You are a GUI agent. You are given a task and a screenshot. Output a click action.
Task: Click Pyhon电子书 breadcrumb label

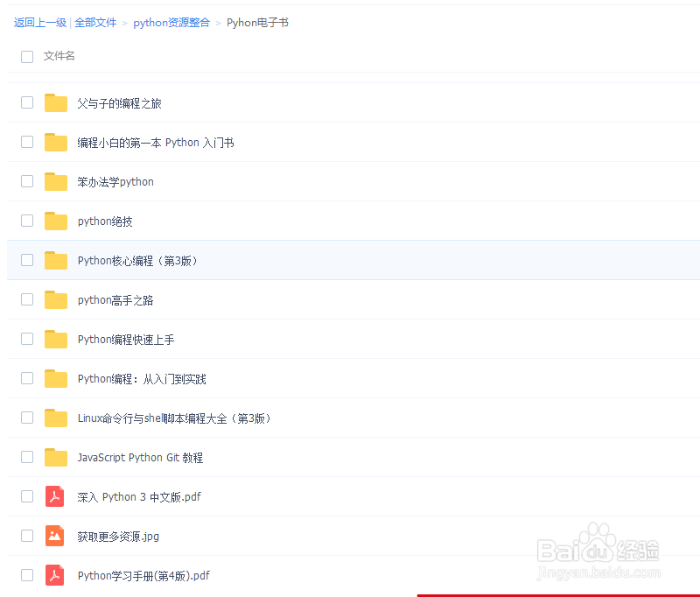click(257, 23)
